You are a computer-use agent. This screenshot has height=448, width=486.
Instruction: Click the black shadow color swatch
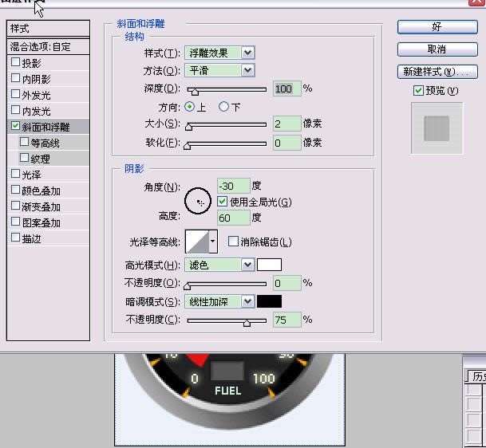click(x=269, y=301)
